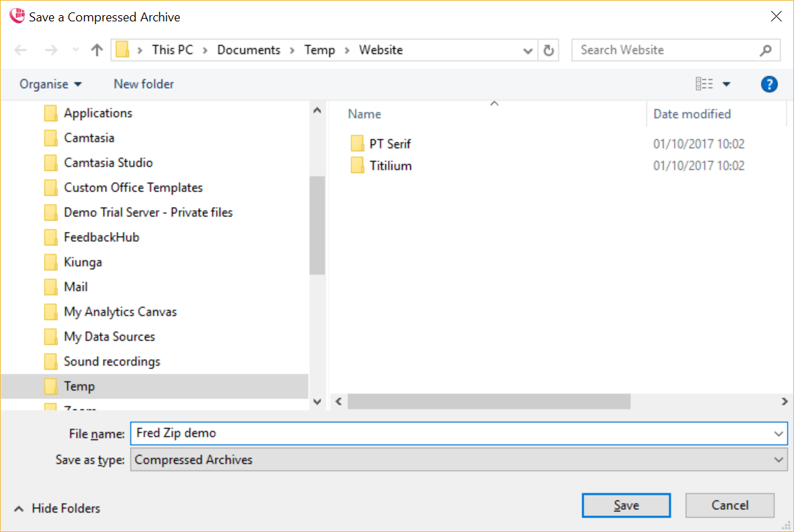Click the Titilium folder icon
Screen dimensions: 794x532
(357, 166)
